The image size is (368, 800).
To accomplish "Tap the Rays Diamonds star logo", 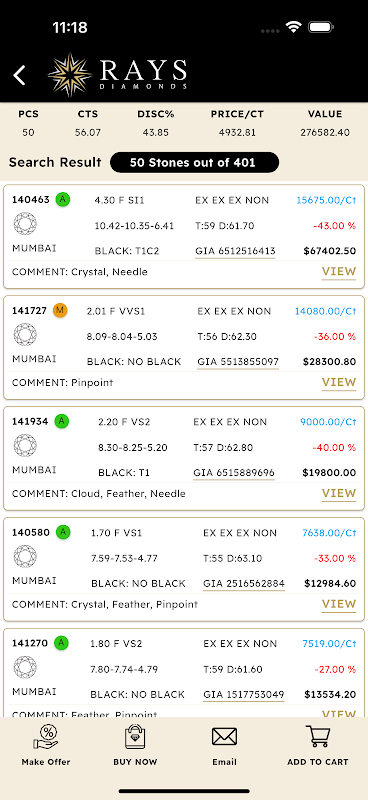I will pyautogui.click(x=69, y=75).
